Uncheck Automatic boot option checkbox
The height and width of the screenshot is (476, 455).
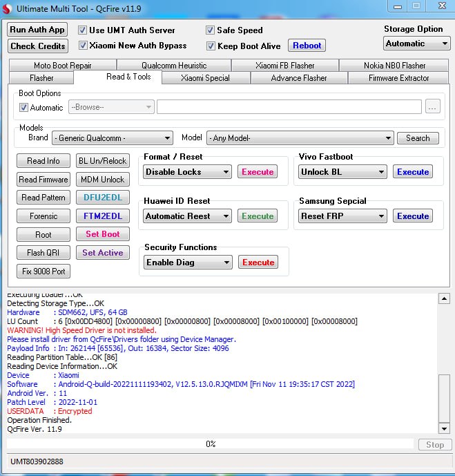[x=23, y=108]
